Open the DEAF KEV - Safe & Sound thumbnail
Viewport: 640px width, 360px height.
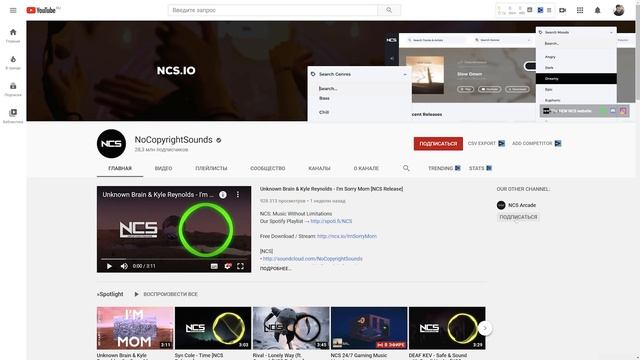pos(447,328)
